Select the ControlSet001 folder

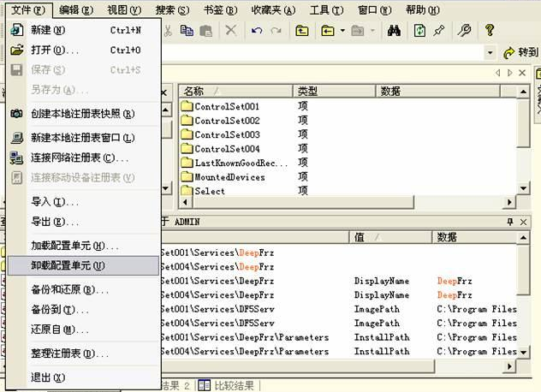click(220, 106)
